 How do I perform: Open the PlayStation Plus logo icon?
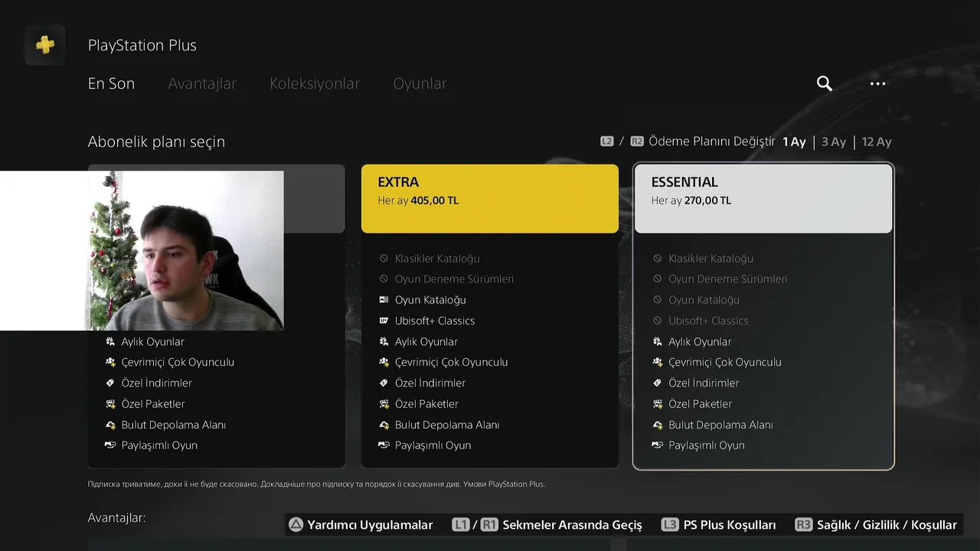(x=44, y=45)
